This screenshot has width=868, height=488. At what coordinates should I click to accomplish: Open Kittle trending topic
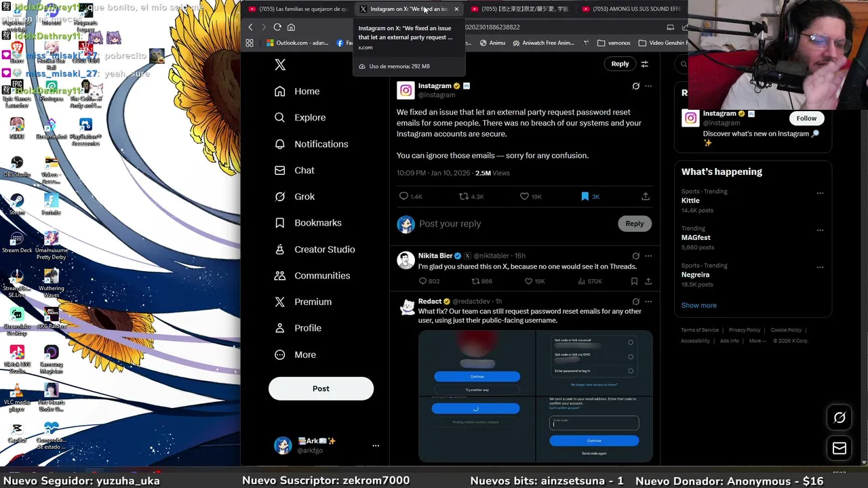click(x=690, y=201)
